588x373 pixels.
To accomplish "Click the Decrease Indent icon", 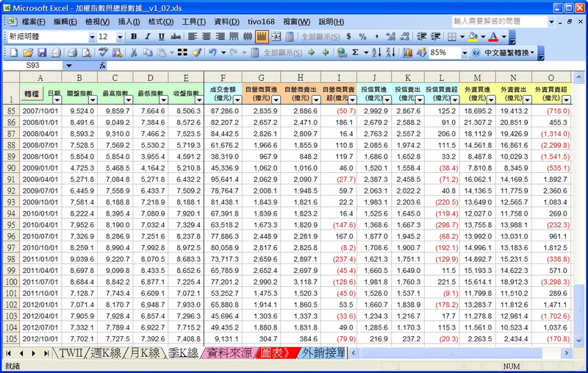I will (421, 36).
